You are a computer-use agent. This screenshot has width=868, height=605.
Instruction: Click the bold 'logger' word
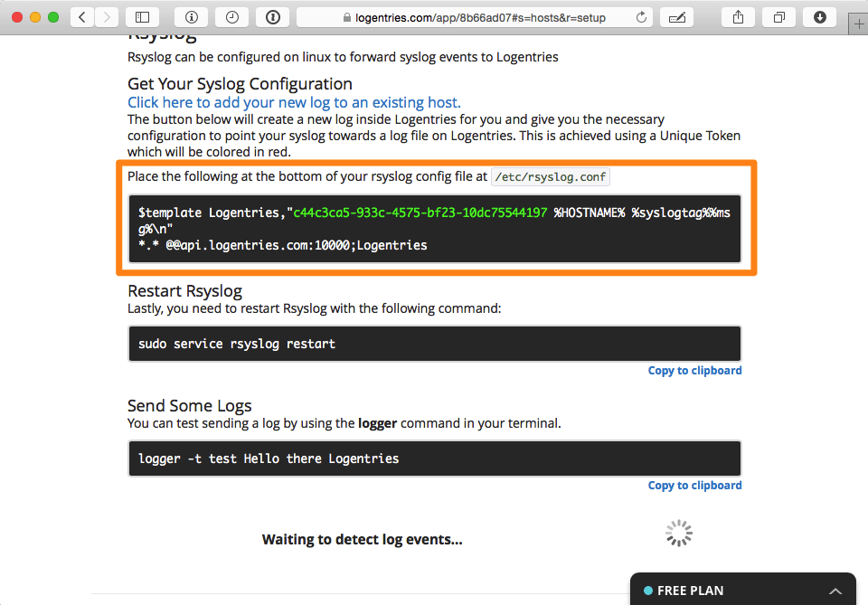[x=378, y=423]
